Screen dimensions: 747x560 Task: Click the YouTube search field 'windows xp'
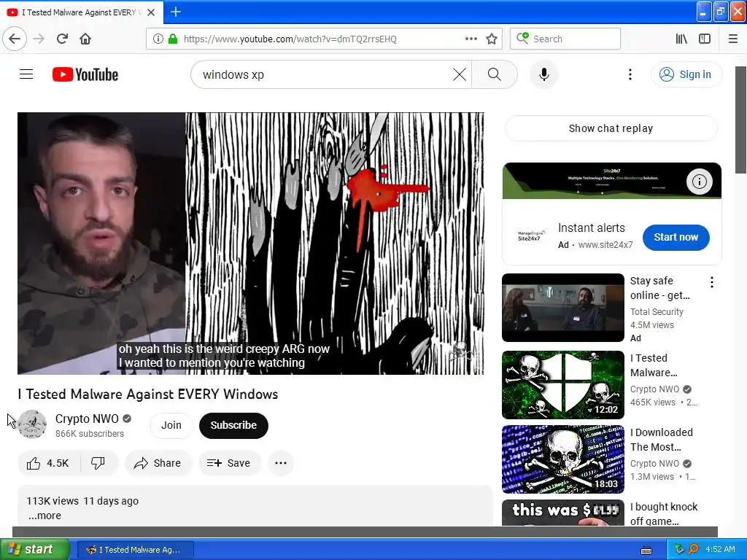(324, 74)
